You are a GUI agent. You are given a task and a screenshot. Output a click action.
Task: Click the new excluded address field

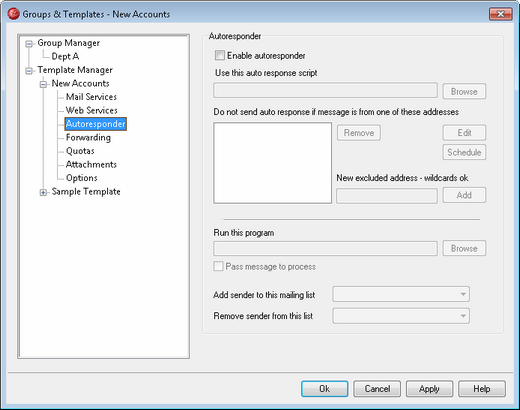pyautogui.click(x=387, y=196)
